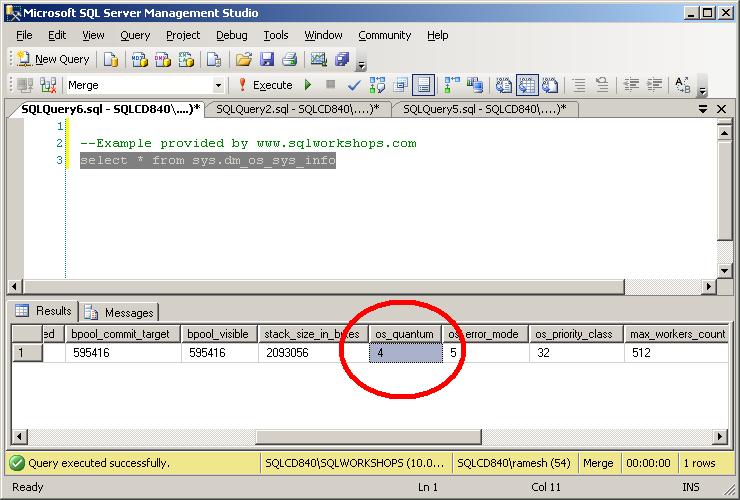
Task: Open Analysis Services DMX Query icon
Action: click(x=163, y=59)
